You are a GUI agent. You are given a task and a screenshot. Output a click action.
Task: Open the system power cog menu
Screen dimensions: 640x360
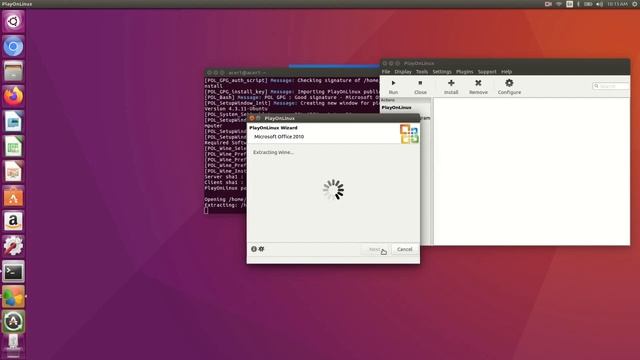pos(635,4)
